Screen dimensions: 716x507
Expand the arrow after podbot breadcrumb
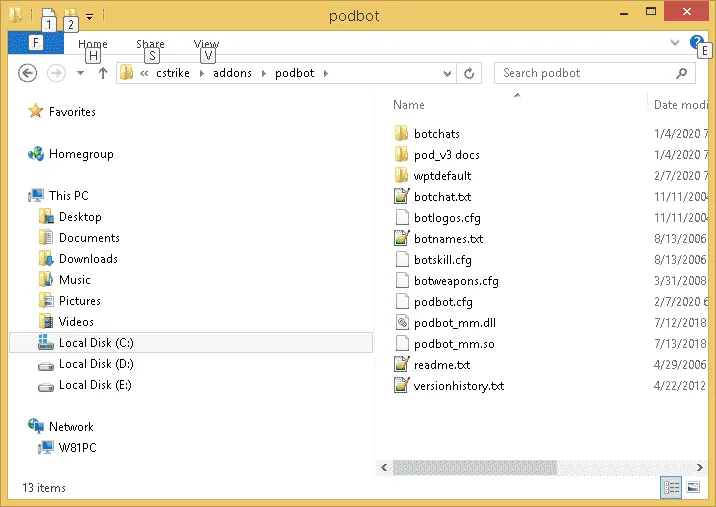pyautogui.click(x=326, y=73)
